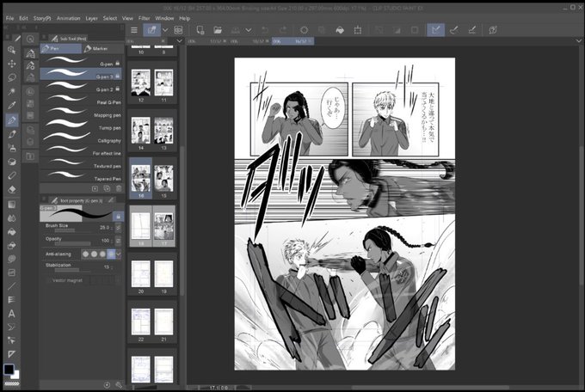This screenshot has height=392, width=585.
Task: Select the Gradient tool
Action: pyautogui.click(x=11, y=205)
